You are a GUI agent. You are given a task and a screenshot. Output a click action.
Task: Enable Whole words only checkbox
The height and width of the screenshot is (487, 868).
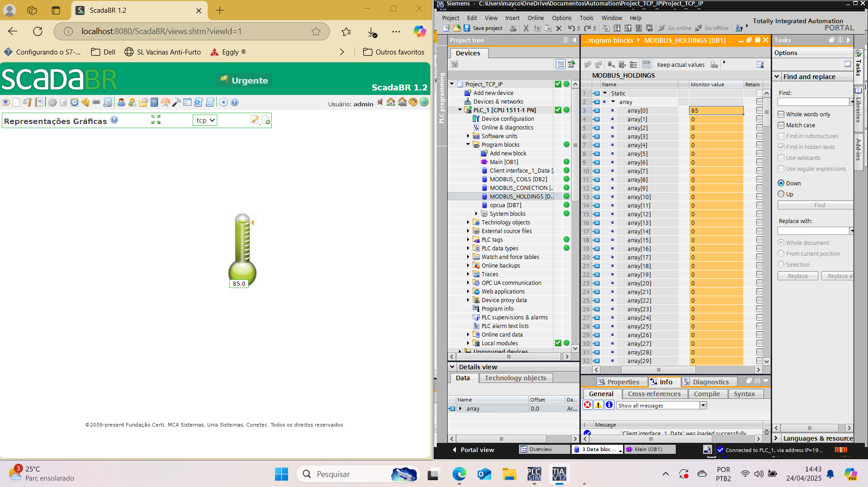(781, 114)
